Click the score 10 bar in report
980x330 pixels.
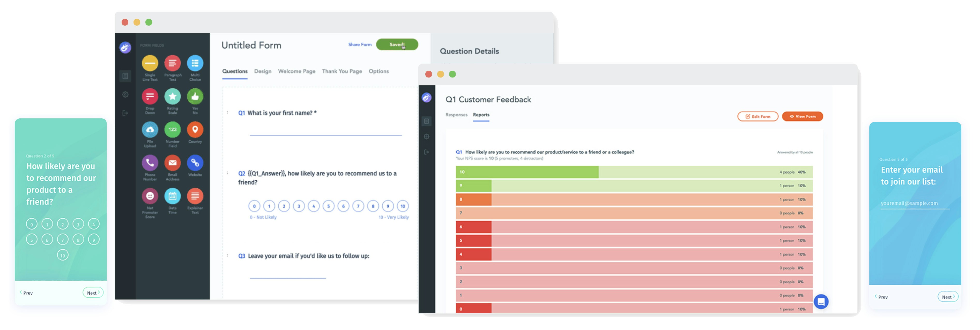pyautogui.click(x=527, y=172)
